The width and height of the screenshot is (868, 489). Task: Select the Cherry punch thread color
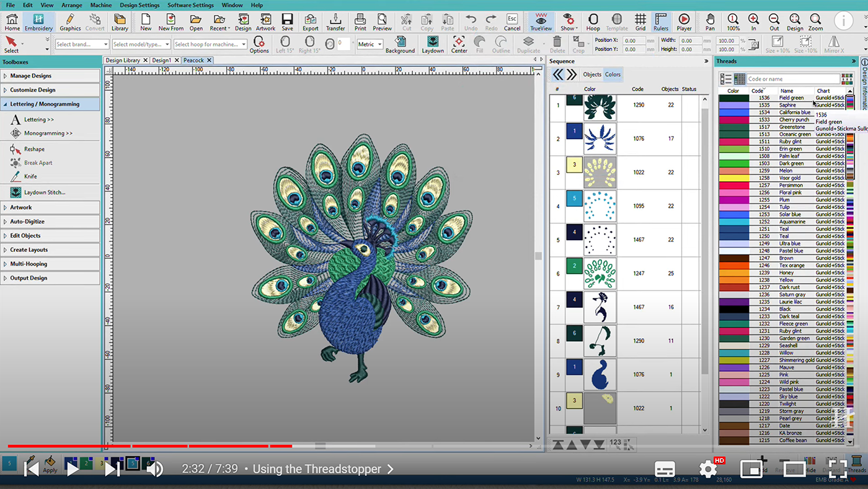(781, 120)
